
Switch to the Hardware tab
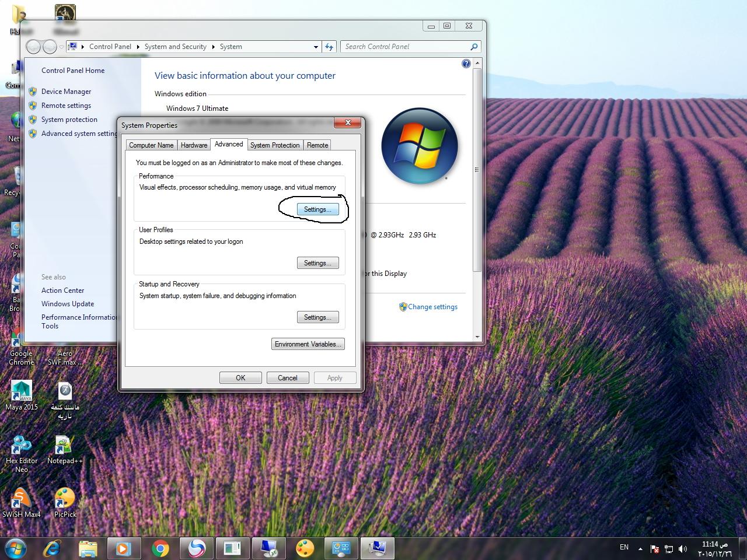point(194,145)
